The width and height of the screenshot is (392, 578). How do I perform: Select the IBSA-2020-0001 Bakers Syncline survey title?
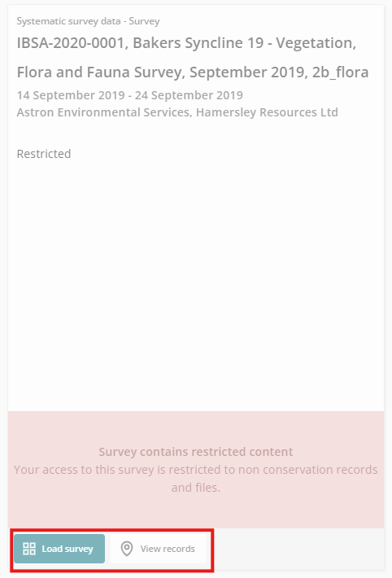coord(193,58)
